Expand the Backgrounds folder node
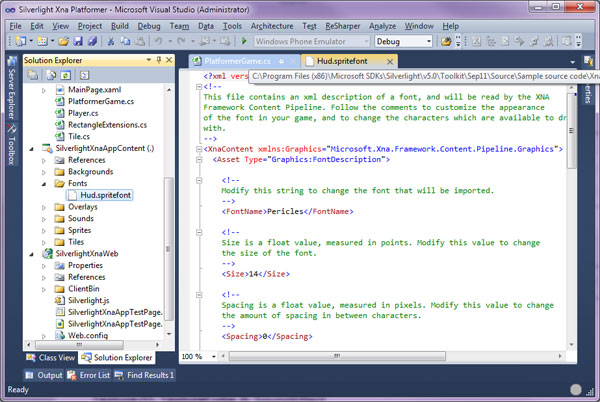The width and height of the screenshot is (600, 402). [45, 172]
